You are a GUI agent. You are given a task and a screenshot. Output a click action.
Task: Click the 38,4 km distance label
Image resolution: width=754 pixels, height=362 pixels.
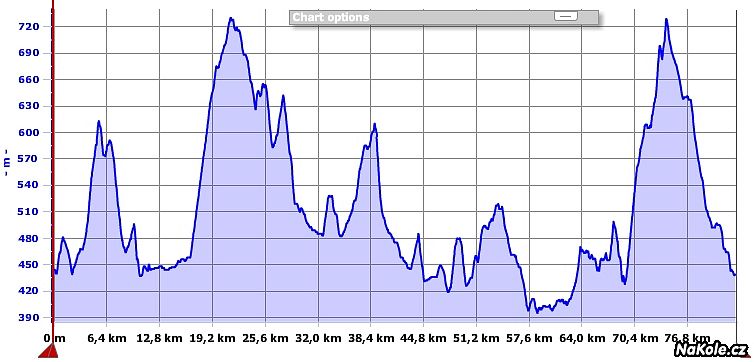click(x=371, y=338)
